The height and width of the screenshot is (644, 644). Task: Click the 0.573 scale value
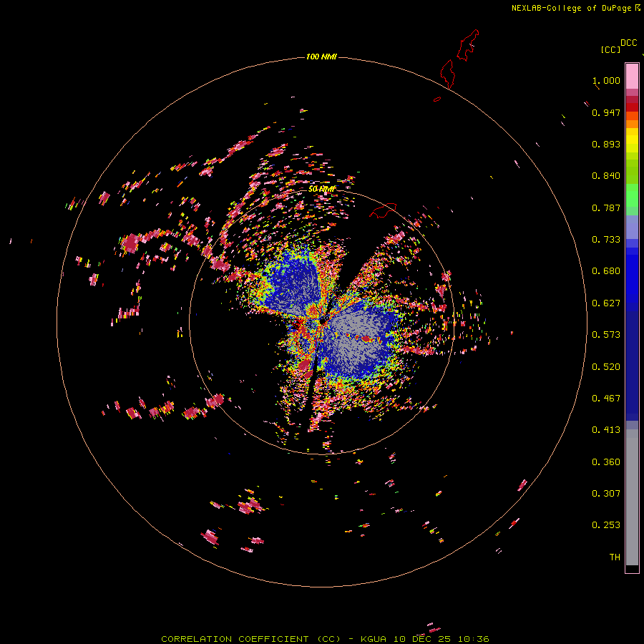click(606, 335)
